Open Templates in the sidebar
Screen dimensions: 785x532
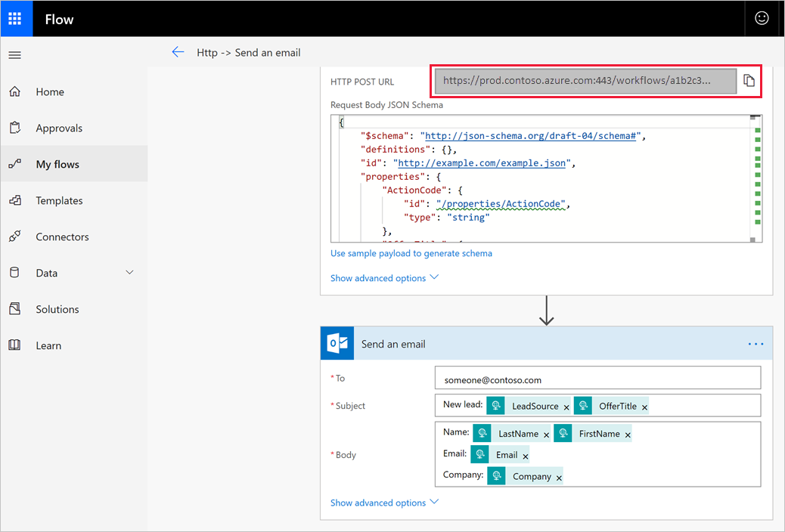tap(74, 200)
